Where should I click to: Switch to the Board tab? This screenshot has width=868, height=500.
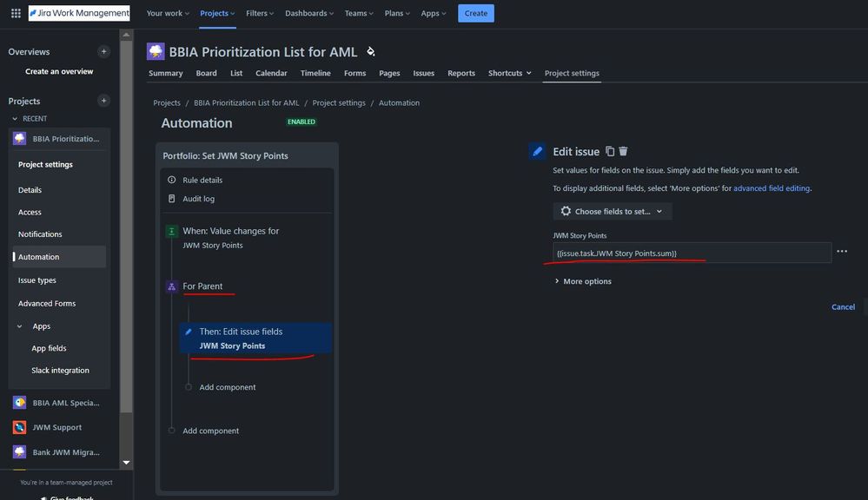tap(207, 73)
